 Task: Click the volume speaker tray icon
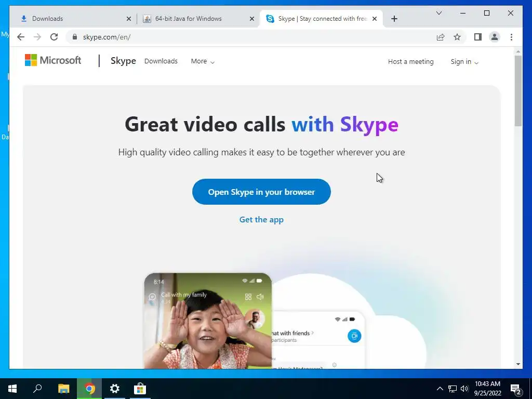pos(464,389)
